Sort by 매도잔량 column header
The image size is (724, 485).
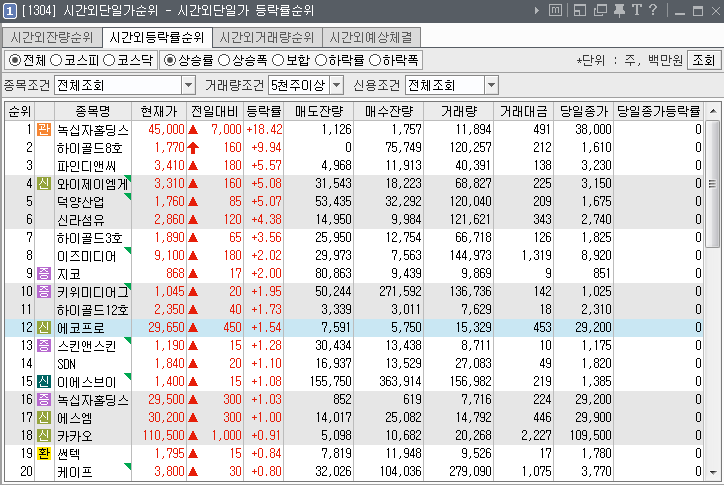click(x=319, y=111)
